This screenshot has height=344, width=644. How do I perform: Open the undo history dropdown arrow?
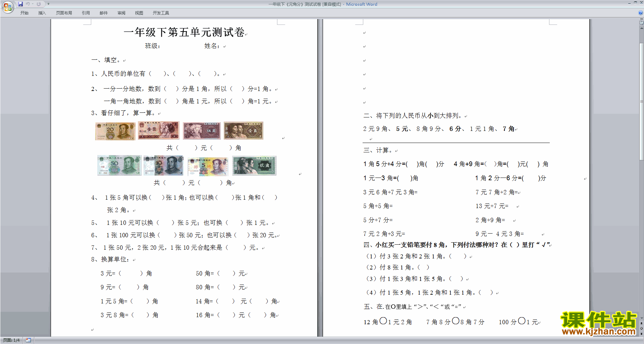(33, 4)
